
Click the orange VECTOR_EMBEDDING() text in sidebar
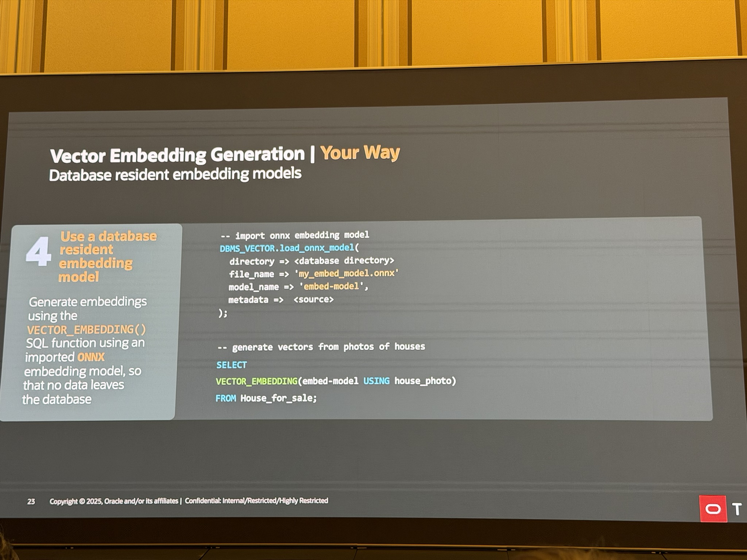86,330
